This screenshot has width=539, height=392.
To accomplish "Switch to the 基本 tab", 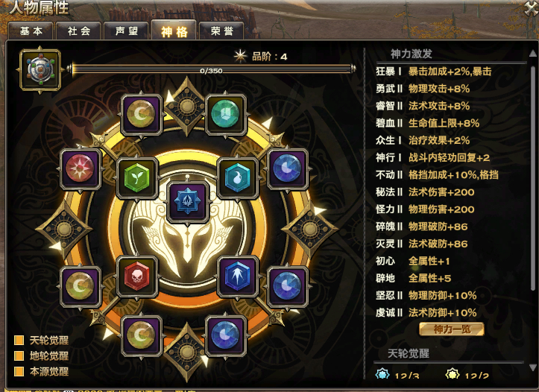I will (x=31, y=31).
